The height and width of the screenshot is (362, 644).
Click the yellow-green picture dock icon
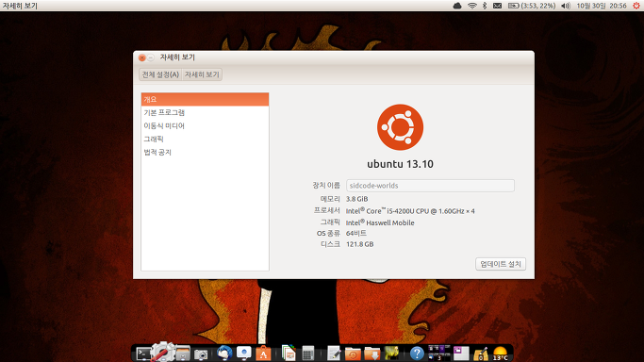point(391,353)
